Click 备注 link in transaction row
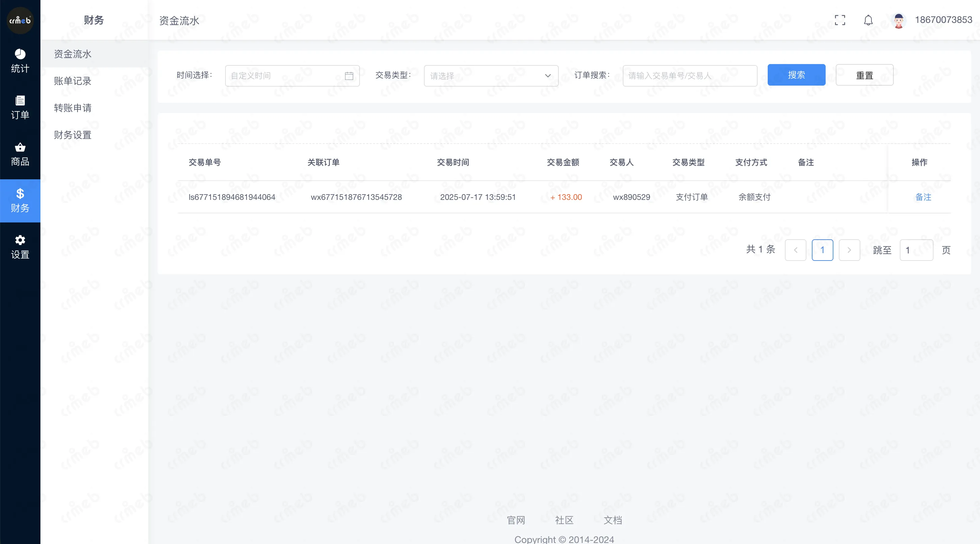Viewport: 980px width, 544px height. (x=923, y=197)
